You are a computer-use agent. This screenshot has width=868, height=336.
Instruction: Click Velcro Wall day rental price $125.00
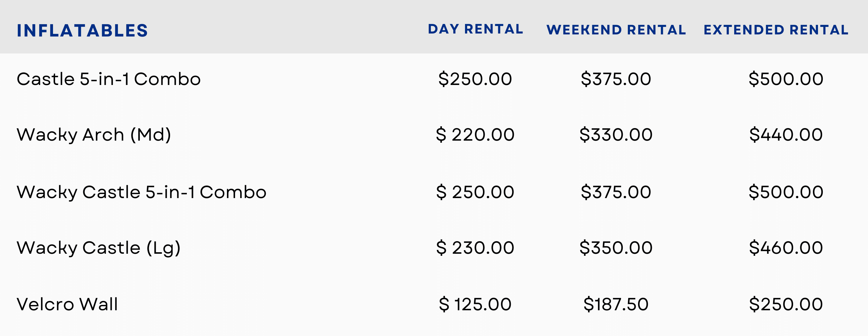475,304
